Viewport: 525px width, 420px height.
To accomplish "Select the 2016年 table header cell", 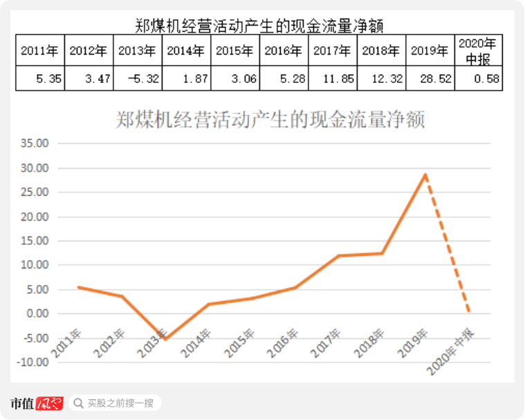I will click(284, 51).
